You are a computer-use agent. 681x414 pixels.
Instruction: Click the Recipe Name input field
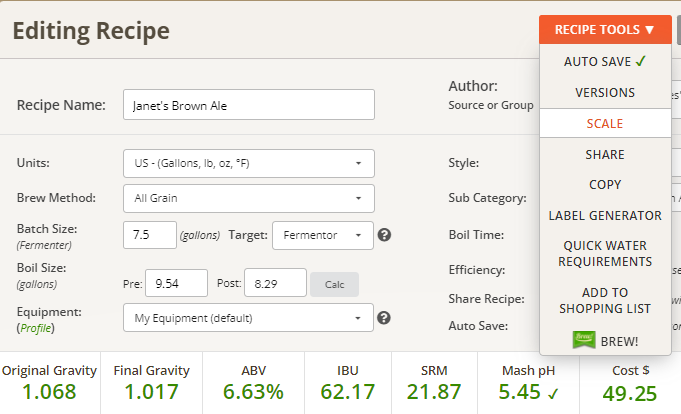tap(248, 105)
